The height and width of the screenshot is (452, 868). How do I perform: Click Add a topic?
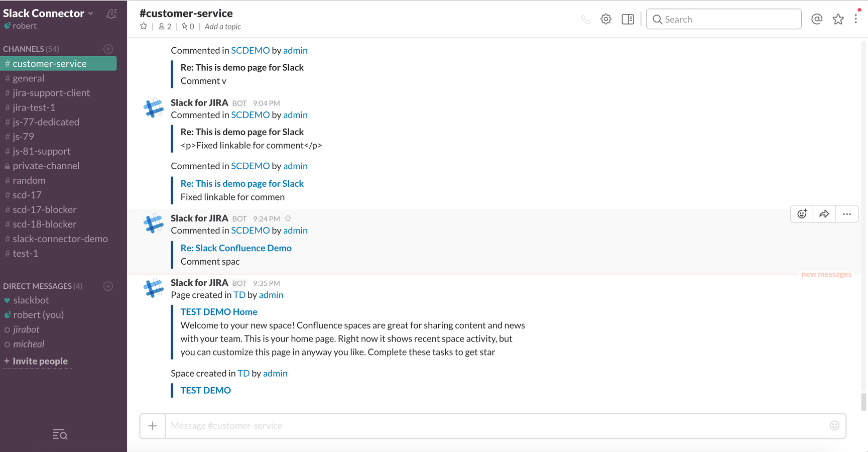222,26
